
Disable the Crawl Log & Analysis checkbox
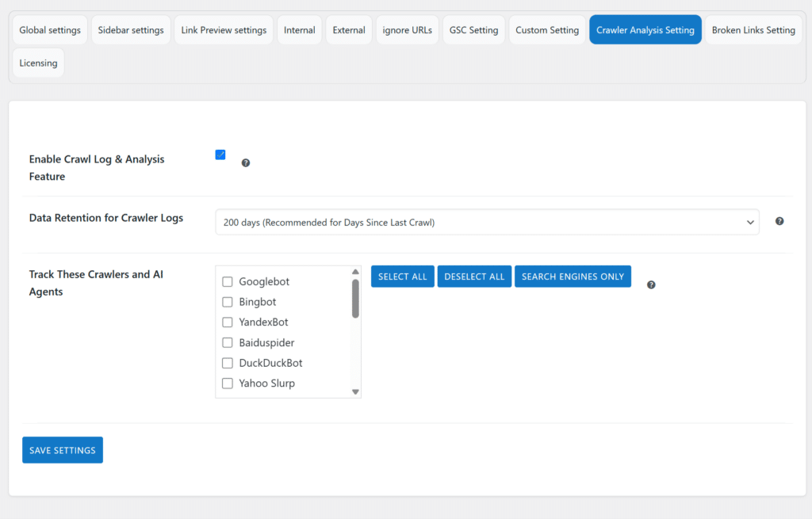click(x=220, y=155)
